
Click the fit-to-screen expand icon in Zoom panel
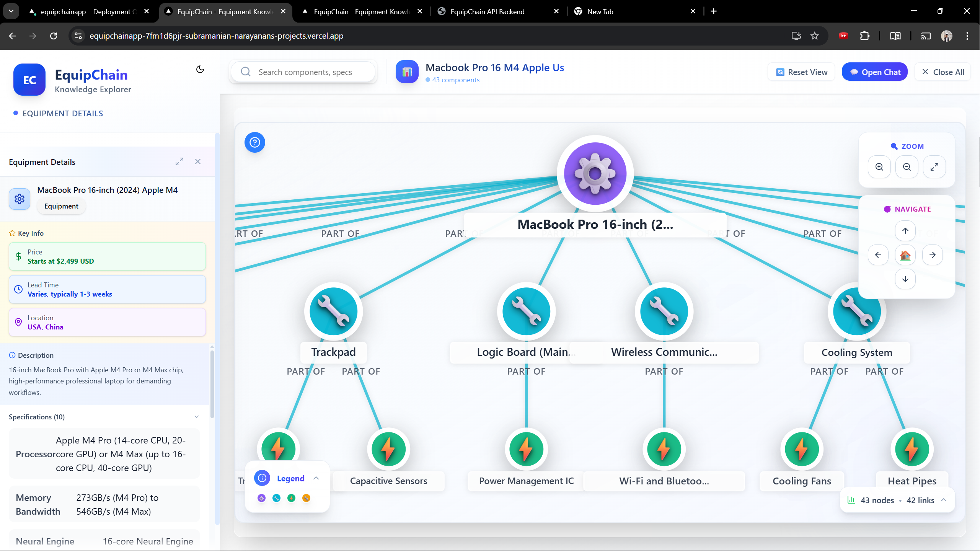pyautogui.click(x=934, y=167)
